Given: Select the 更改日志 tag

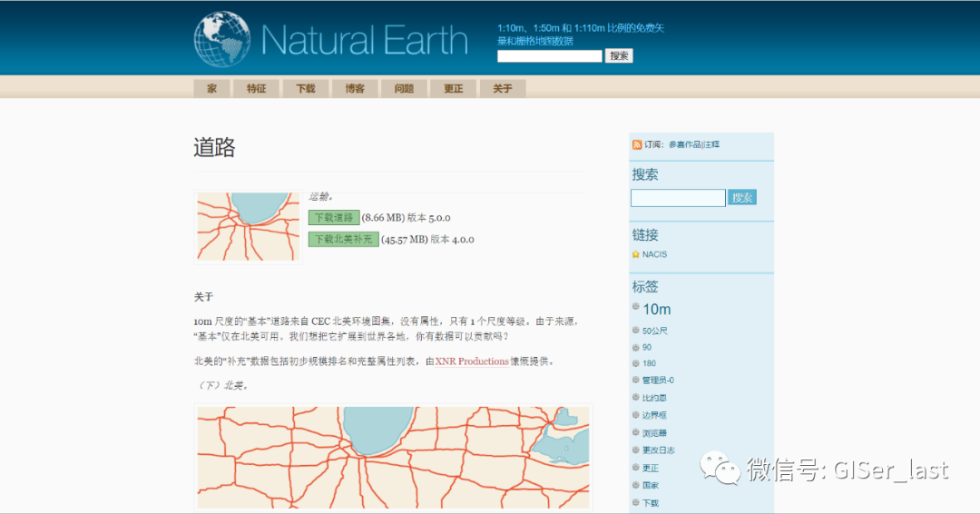Looking at the screenshot, I should pyautogui.click(x=658, y=450).
